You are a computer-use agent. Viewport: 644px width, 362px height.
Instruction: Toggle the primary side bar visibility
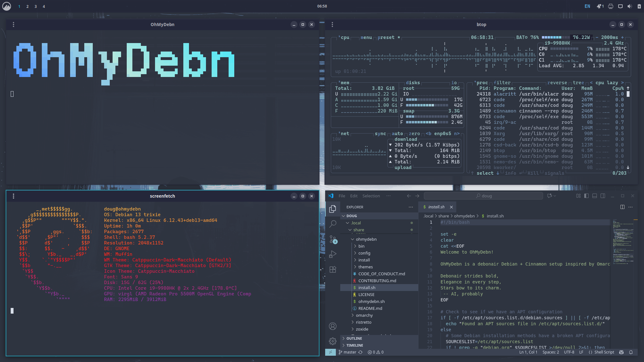[586, 196]
